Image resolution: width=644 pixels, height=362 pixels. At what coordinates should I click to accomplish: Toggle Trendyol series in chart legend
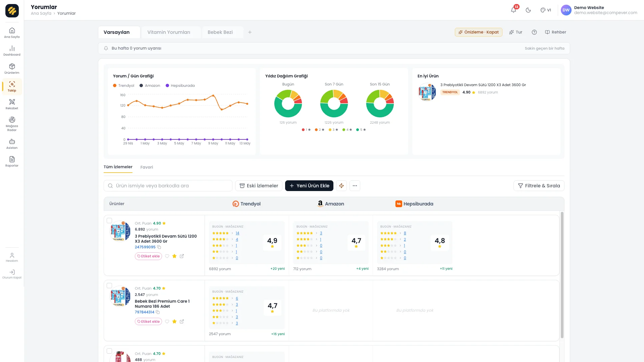pyautogui.click(x=124, y=85)
